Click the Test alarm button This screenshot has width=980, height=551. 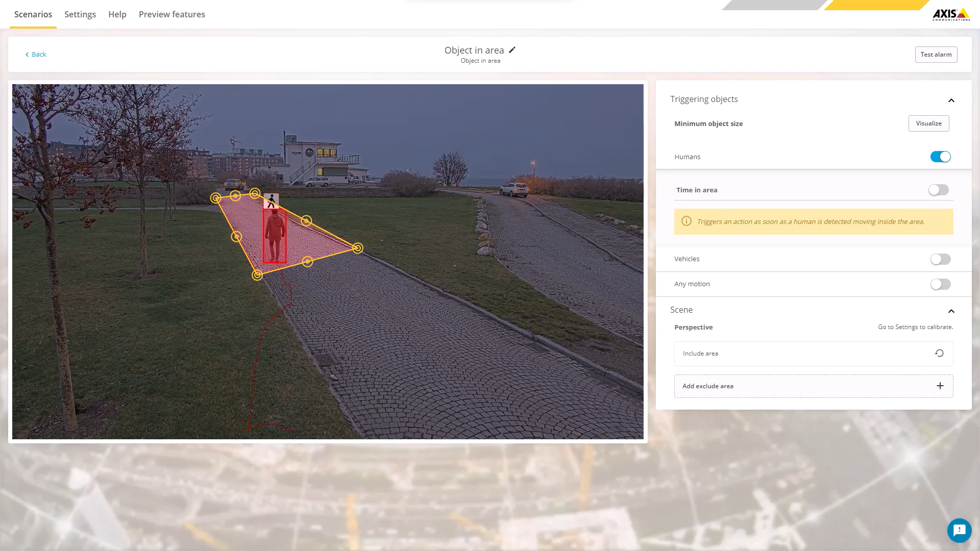pos(936,55)
